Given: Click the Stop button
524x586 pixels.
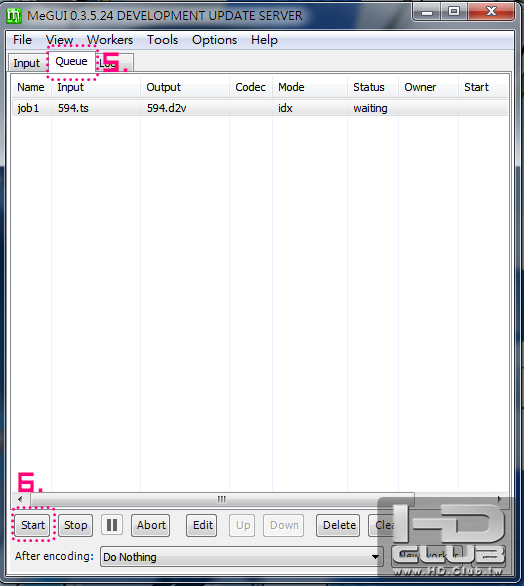Looking at the screenshot, I should coord(75,525).
